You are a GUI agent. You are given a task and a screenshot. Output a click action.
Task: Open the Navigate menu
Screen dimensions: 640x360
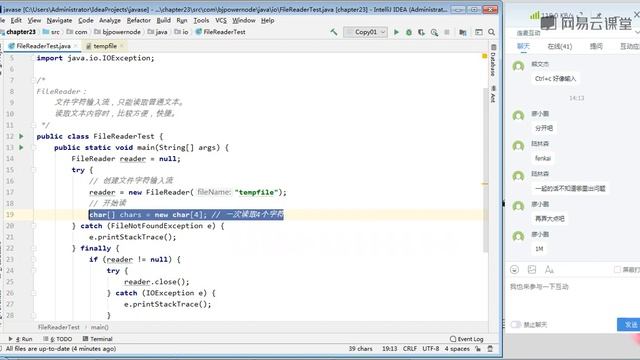coord(59,20)
